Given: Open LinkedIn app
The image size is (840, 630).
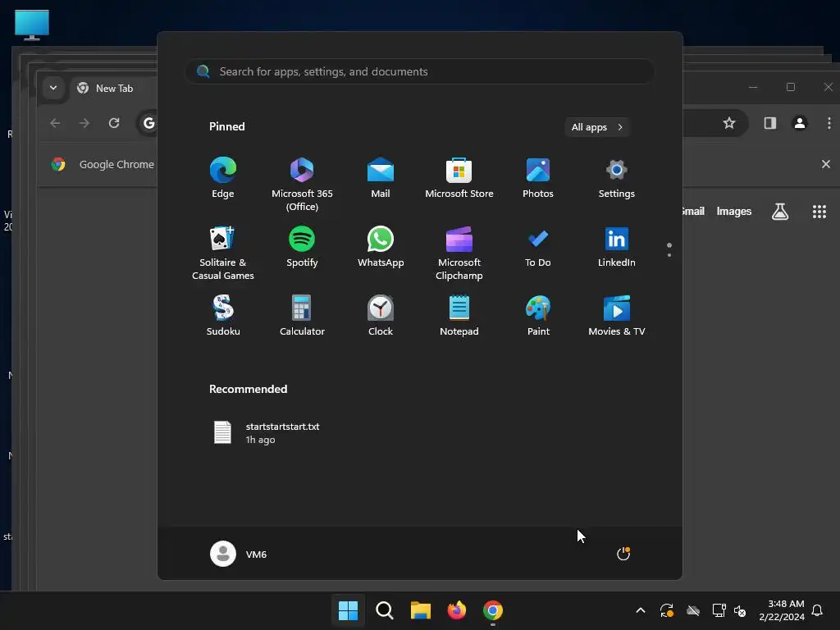Looking at the screenshot, I should 617,247.
